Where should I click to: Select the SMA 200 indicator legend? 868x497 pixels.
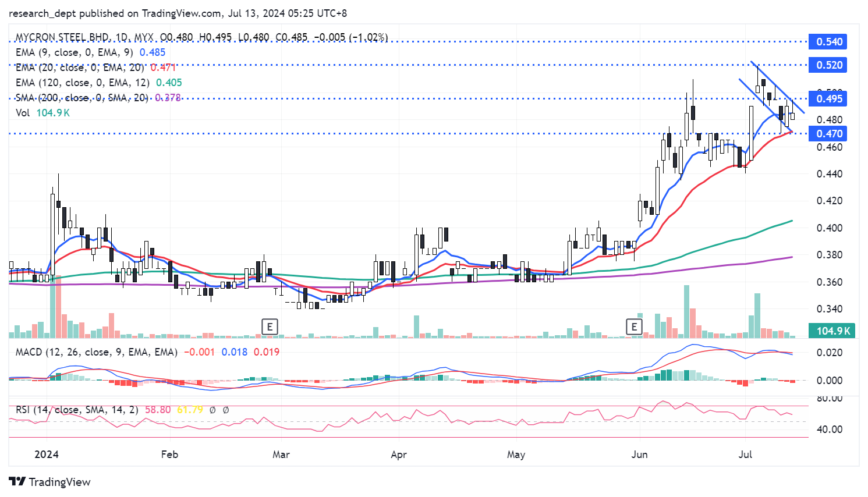[82, 98]
